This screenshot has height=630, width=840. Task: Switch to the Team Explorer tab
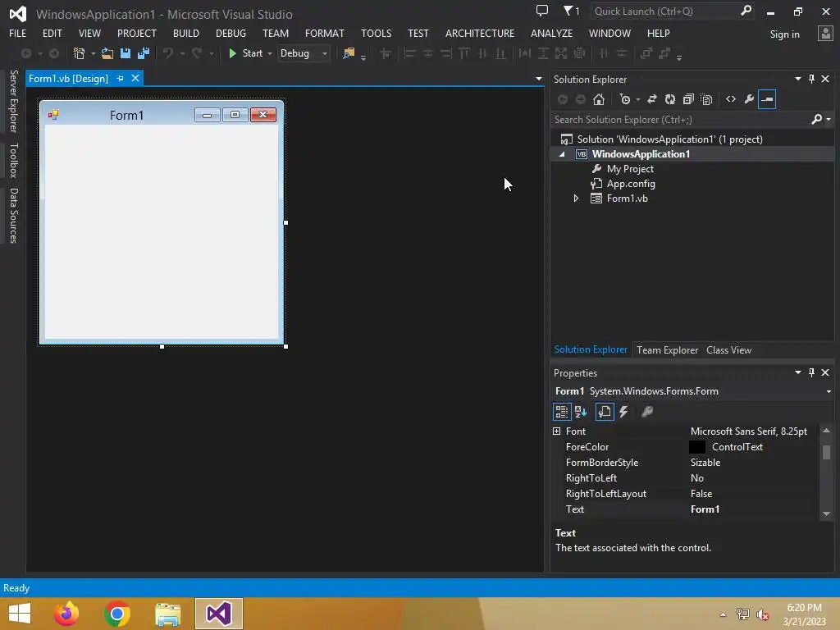click(x=667, y=349)
